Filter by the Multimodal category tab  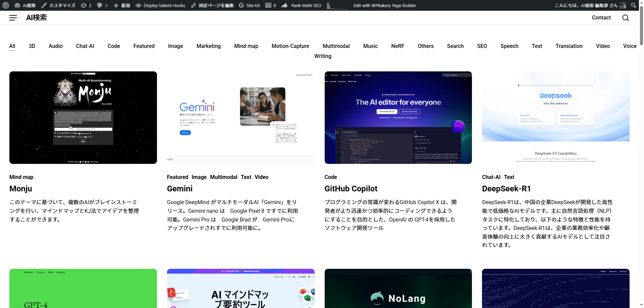point(336,46)
